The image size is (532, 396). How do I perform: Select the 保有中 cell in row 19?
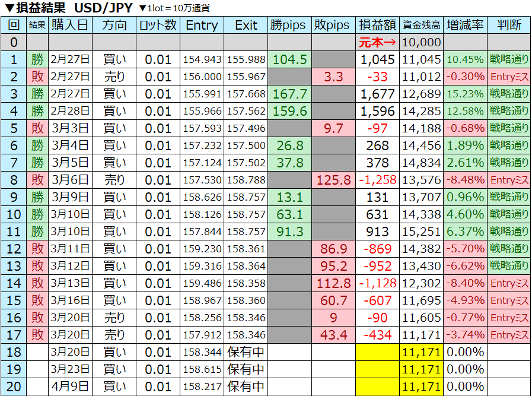246,369
